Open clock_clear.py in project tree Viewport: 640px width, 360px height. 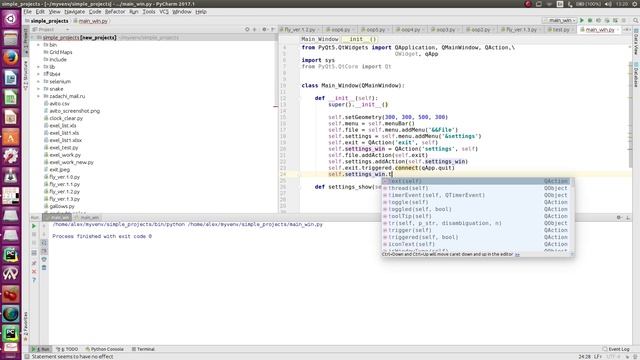[66, 118]
